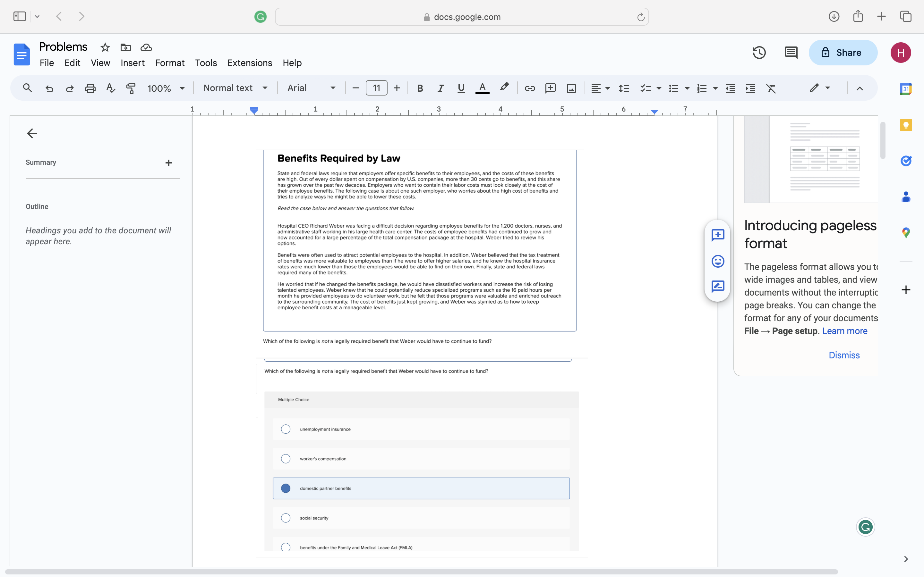
Task: Open the Insert menu
Action: point(132,63)
